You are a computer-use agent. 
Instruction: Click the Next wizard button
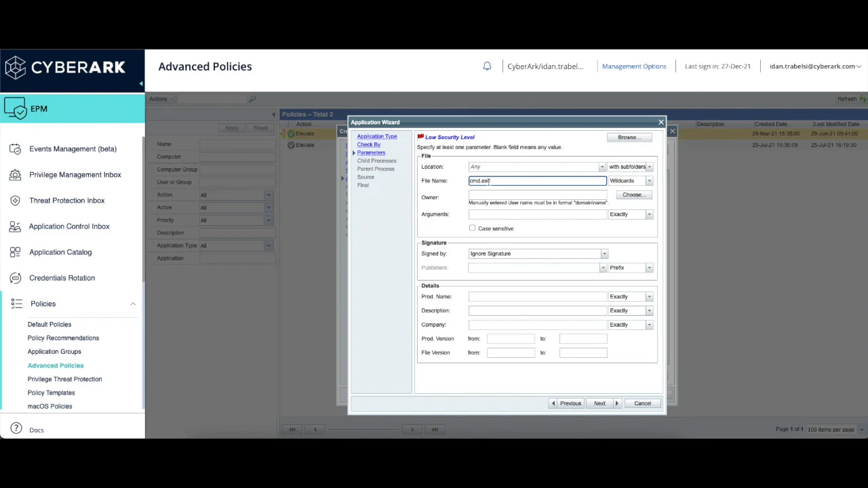pyautogui.click(x=604, y=403)
